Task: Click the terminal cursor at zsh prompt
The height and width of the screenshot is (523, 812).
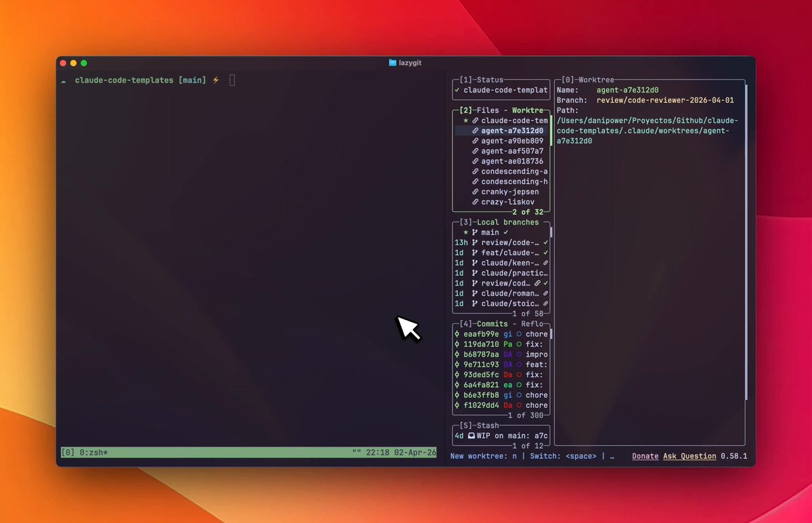Action: 232,80
